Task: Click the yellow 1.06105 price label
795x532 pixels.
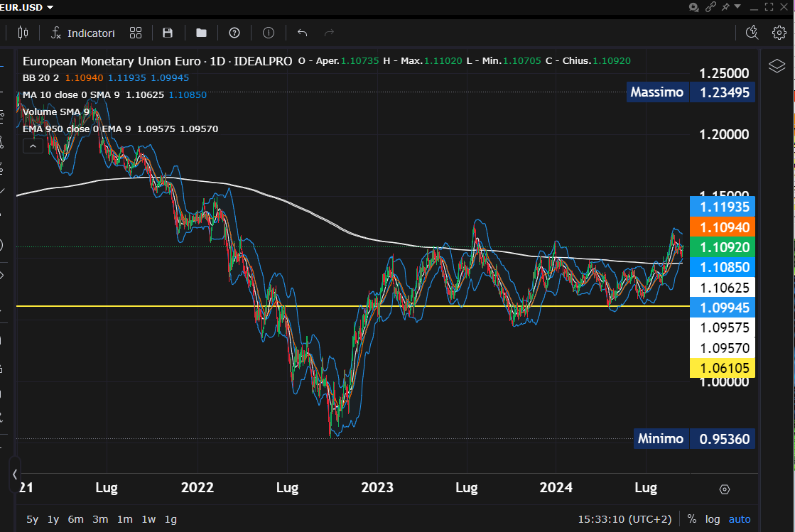Action: tap(722, 368)
